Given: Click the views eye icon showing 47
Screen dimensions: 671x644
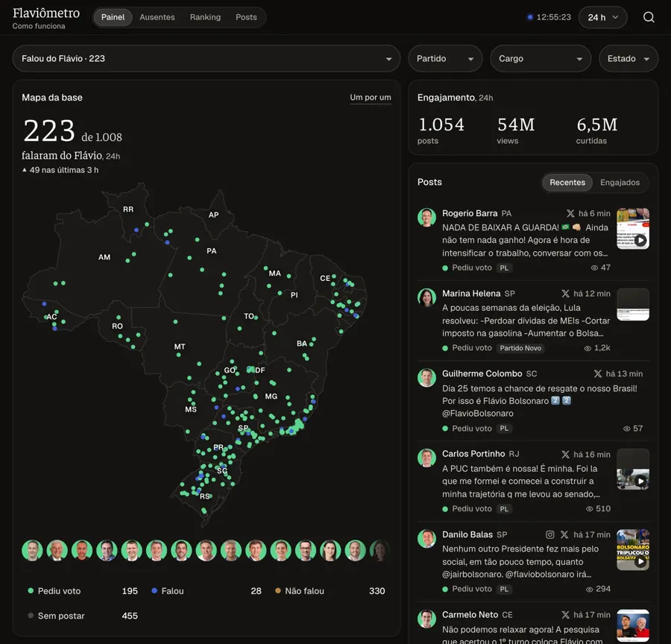Looking at the screenshot, I should coord(594,268).
